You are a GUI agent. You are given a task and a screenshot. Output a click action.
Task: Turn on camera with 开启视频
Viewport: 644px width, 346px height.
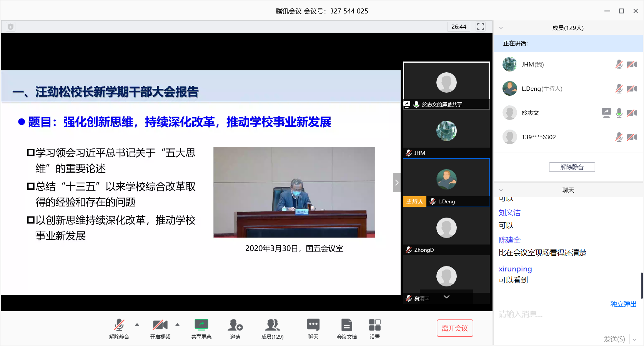coord(160,325)
